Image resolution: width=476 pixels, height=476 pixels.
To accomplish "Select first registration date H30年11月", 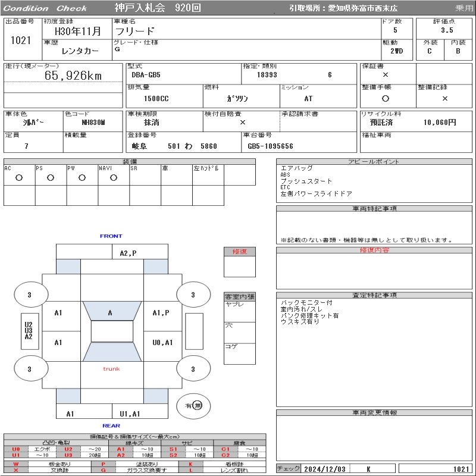I will 78,31.
